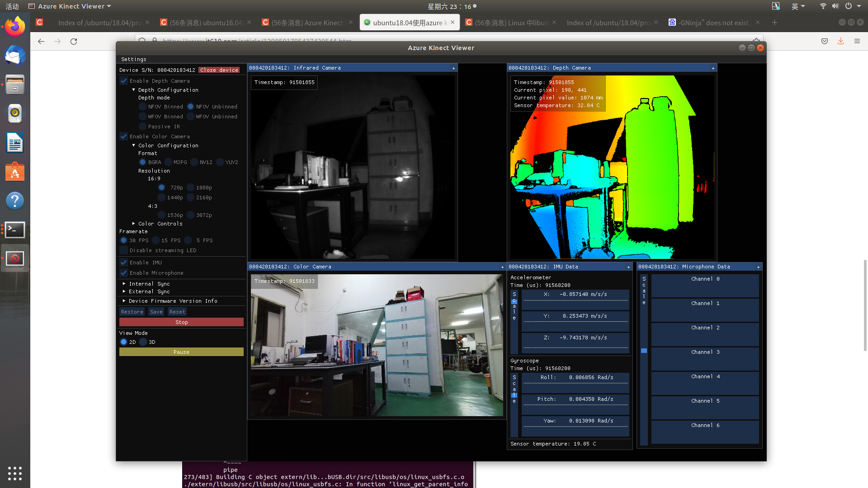Switch to Azure Kinect browser tab

[307, 23]
